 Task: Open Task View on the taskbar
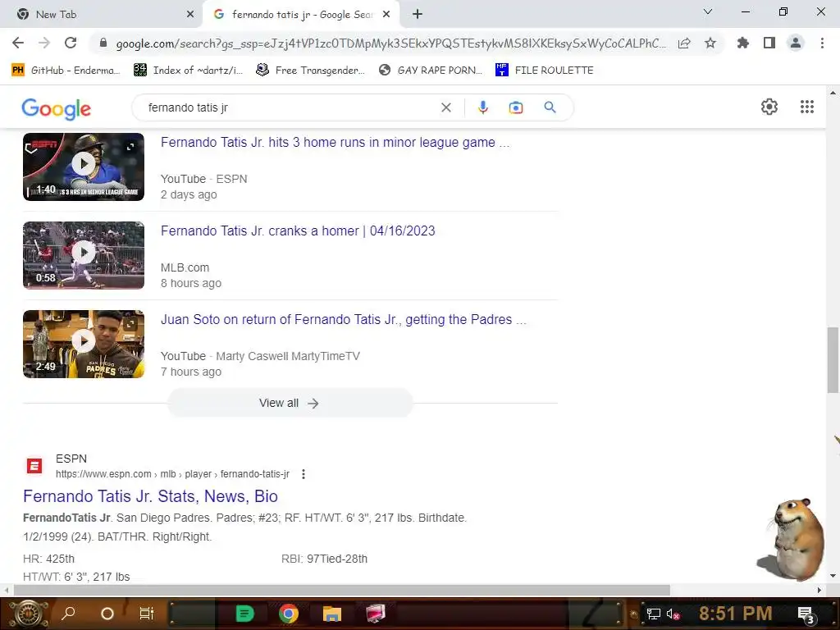click(146, 614)
